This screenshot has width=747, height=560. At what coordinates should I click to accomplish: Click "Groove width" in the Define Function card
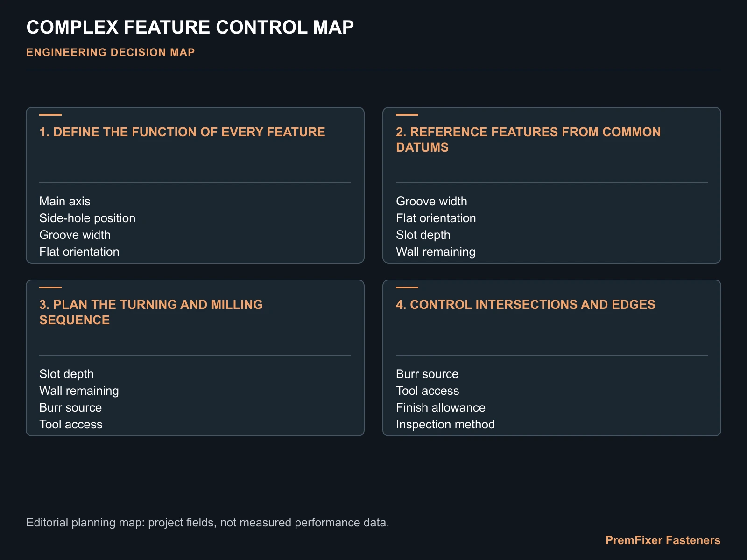(x=75, y=235)
